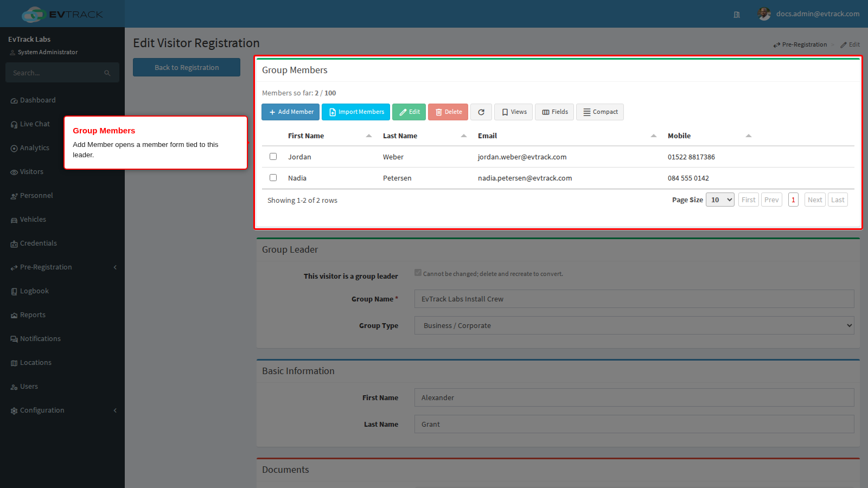Click Back to Registration button
This screenshot has width=868, height=488.
[187, 67]
